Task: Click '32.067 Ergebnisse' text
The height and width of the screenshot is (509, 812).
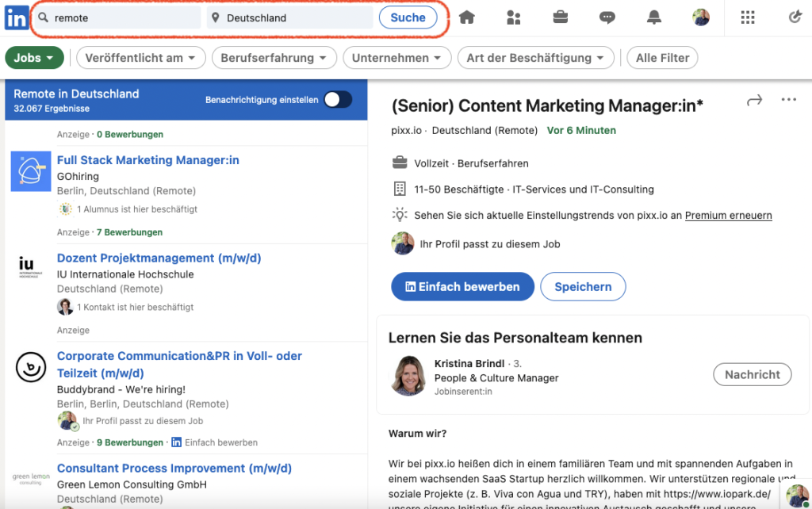Action: [x=52, y=108]
